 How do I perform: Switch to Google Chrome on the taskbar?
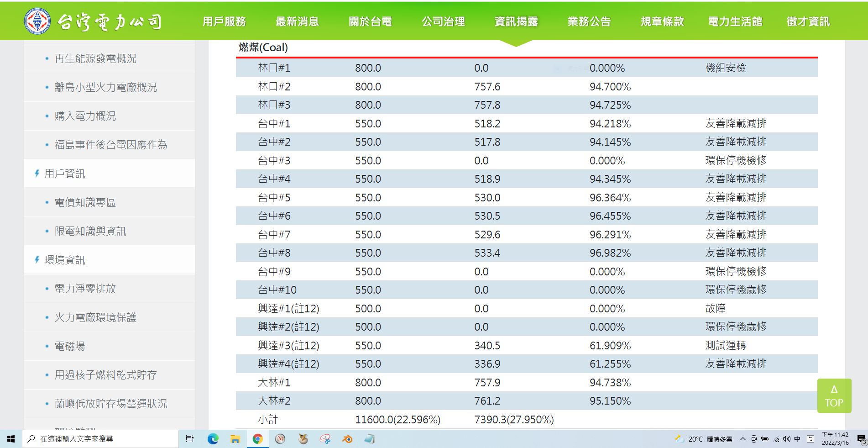point(257,439)
